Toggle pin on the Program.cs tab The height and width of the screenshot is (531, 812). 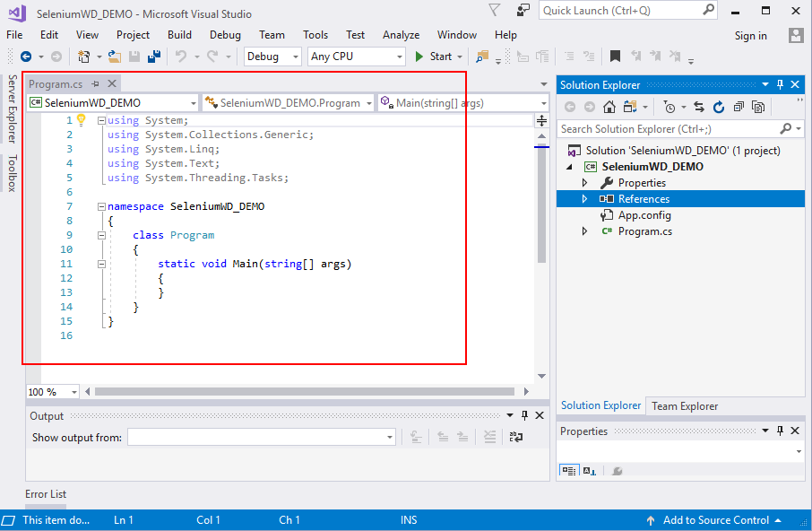pyautogui.click(x=95, y=83)
